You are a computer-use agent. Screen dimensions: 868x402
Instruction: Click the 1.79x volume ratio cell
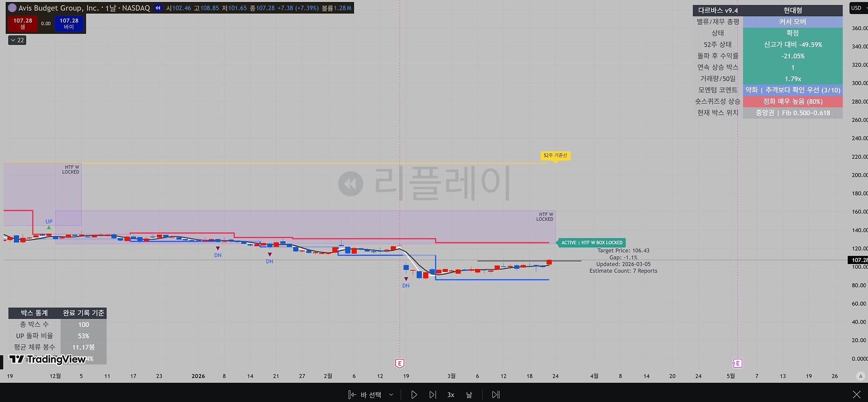click(x=793, y=79)
